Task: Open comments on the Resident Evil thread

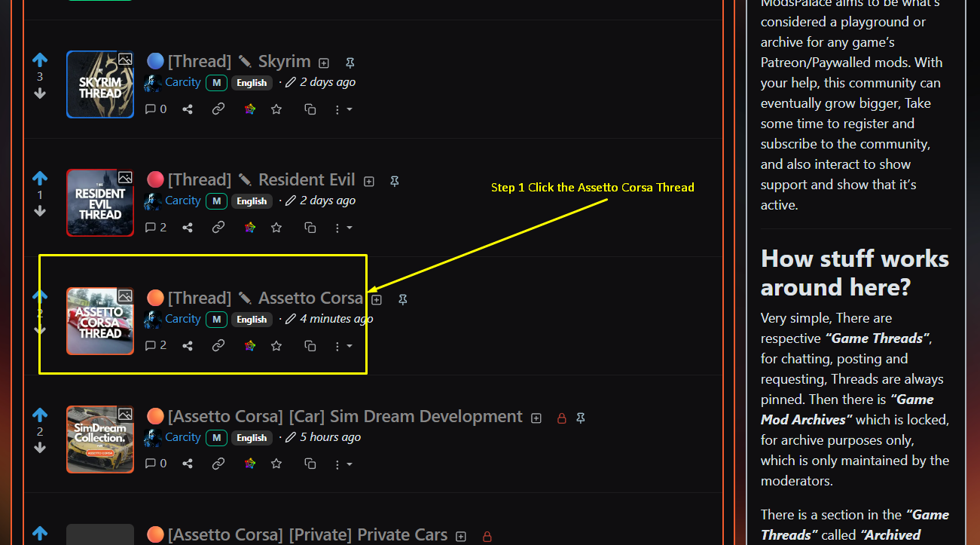Action: 156,228
